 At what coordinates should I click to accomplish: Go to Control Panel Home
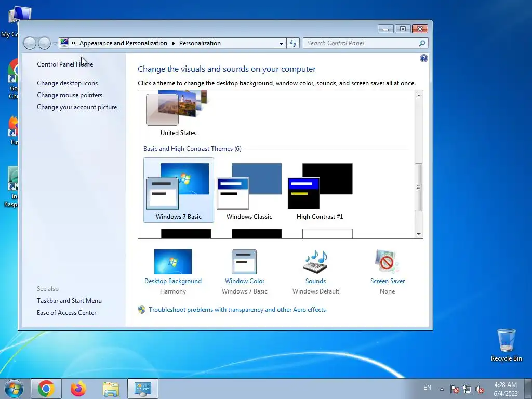pos(65,64)
